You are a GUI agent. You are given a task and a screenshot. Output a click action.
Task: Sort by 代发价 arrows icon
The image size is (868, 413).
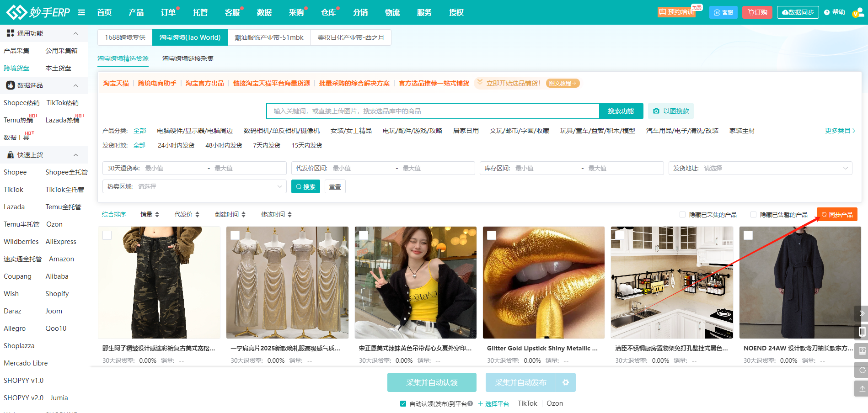[x=197, y=214]
